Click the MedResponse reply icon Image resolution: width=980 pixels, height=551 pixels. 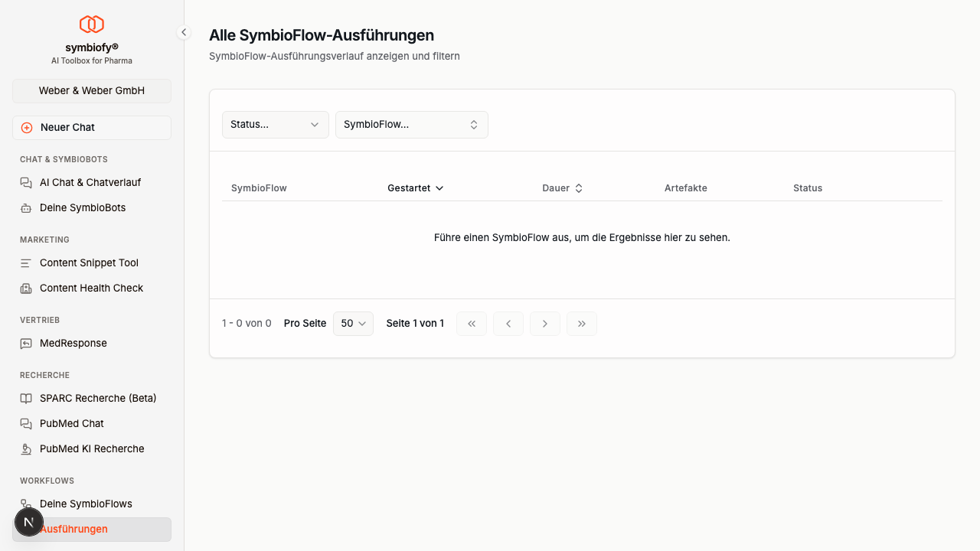click(x=26, y=344)
